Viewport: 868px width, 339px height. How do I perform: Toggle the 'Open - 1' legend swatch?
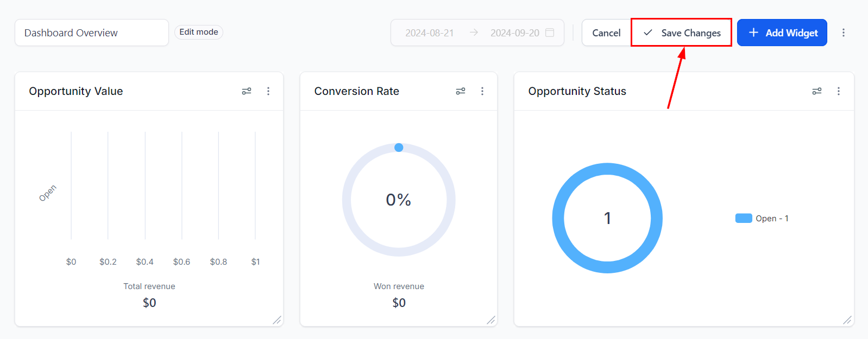tap(744, 218)
